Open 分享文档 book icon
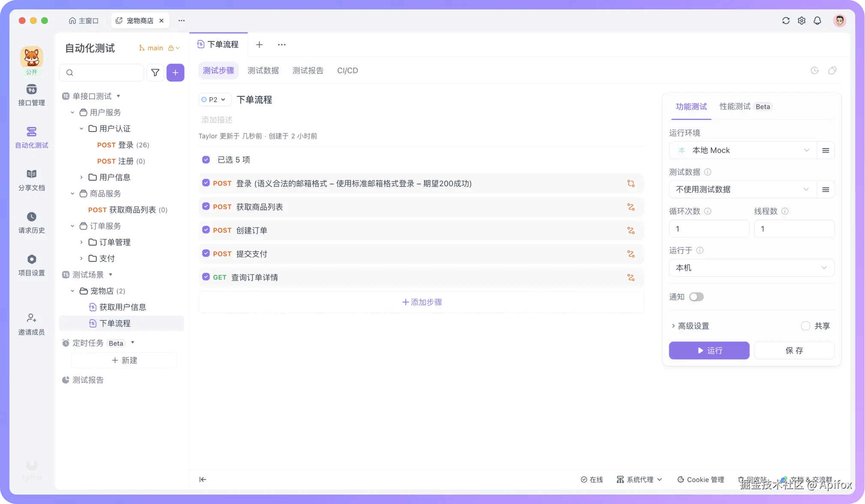 click(31, 174)
